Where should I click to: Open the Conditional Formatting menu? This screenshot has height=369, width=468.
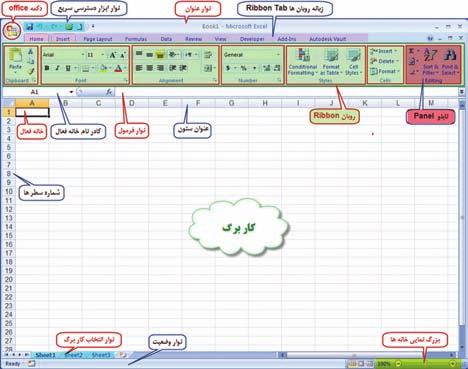click(x=303, y=62)
